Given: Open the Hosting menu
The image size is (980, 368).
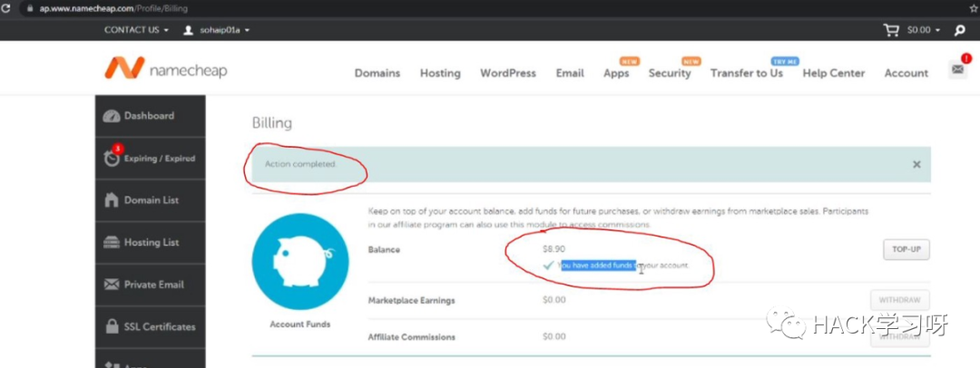Looking at the screenshot, I should tap(440, 73).
